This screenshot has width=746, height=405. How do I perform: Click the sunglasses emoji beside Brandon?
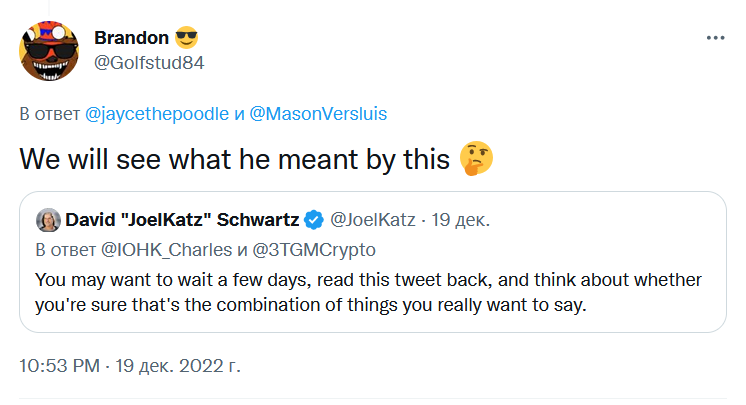pos(187,38)
